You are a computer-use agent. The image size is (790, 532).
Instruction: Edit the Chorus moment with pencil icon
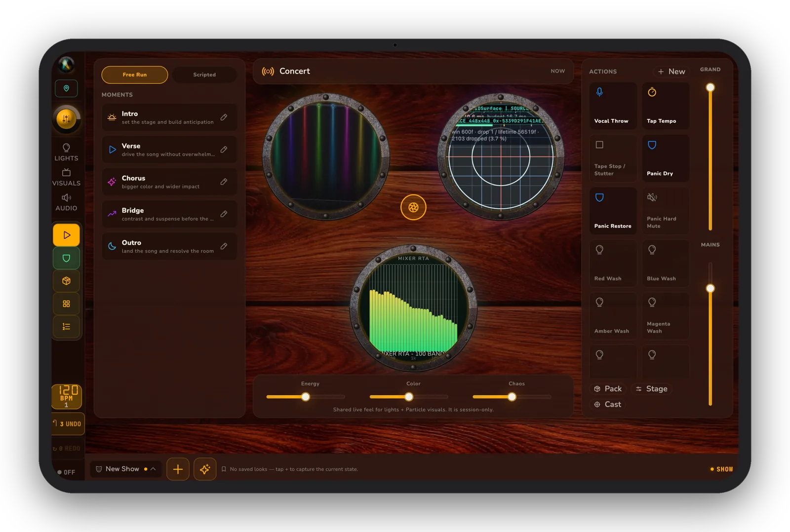[224, 182]
